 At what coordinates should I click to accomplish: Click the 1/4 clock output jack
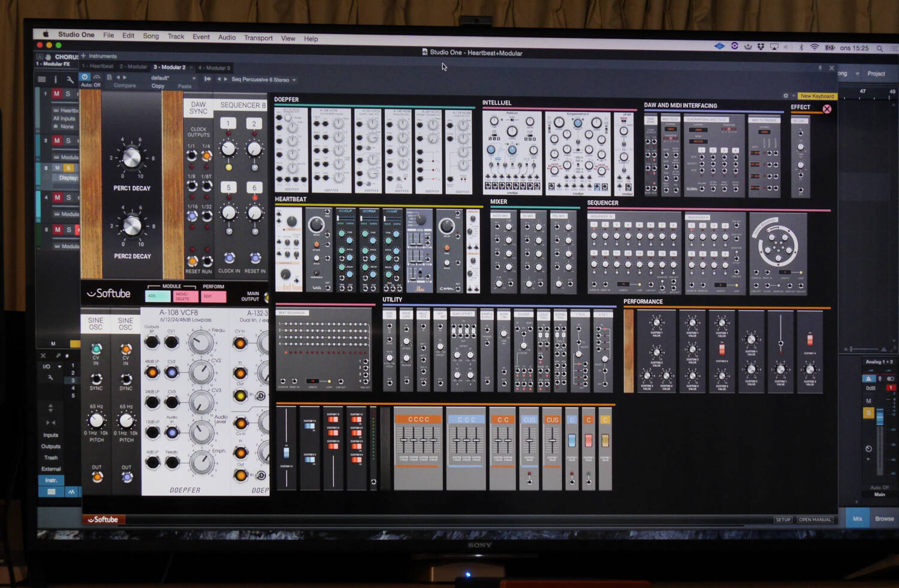(206, 156)
